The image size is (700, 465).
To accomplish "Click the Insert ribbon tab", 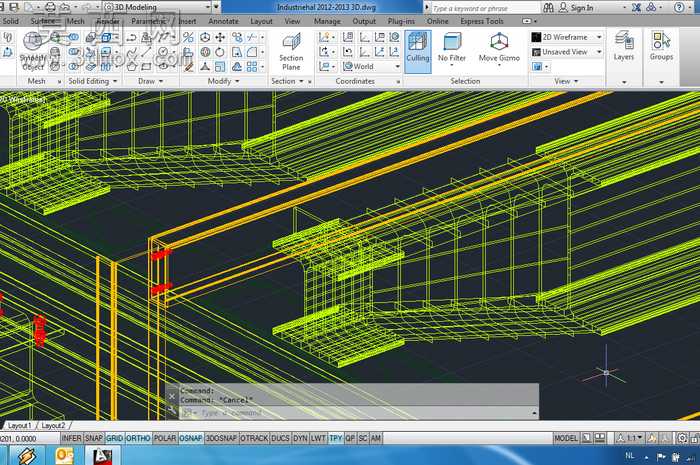I will pyautogui.click(x=187, y=21).
